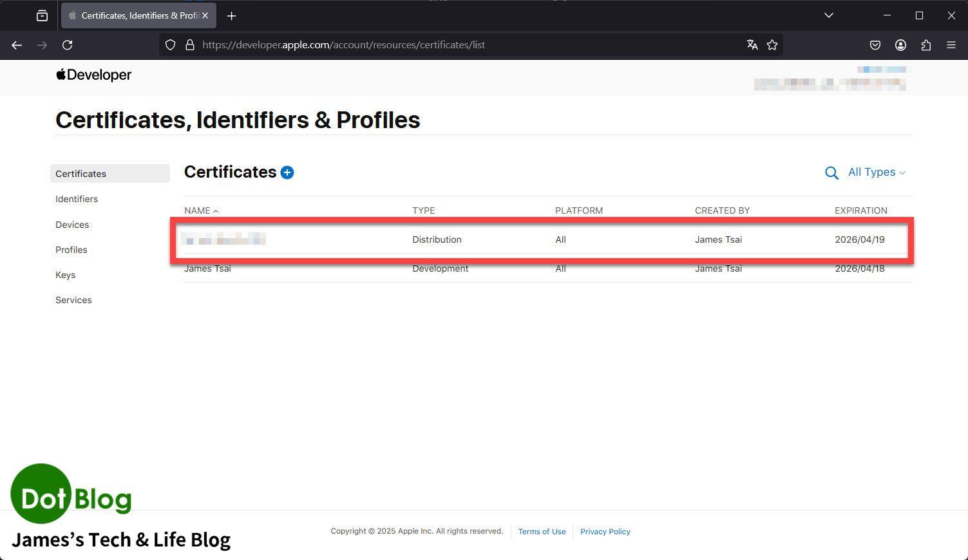968x560 pixels.
Task: Open Devices section in sidebar
Action: click(x=72, y=225)
